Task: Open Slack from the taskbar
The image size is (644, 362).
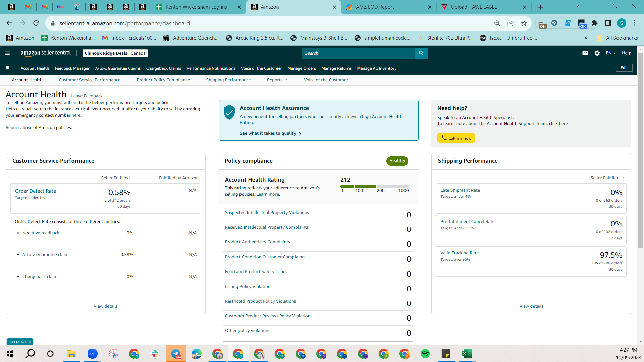Action: [155, 354]
